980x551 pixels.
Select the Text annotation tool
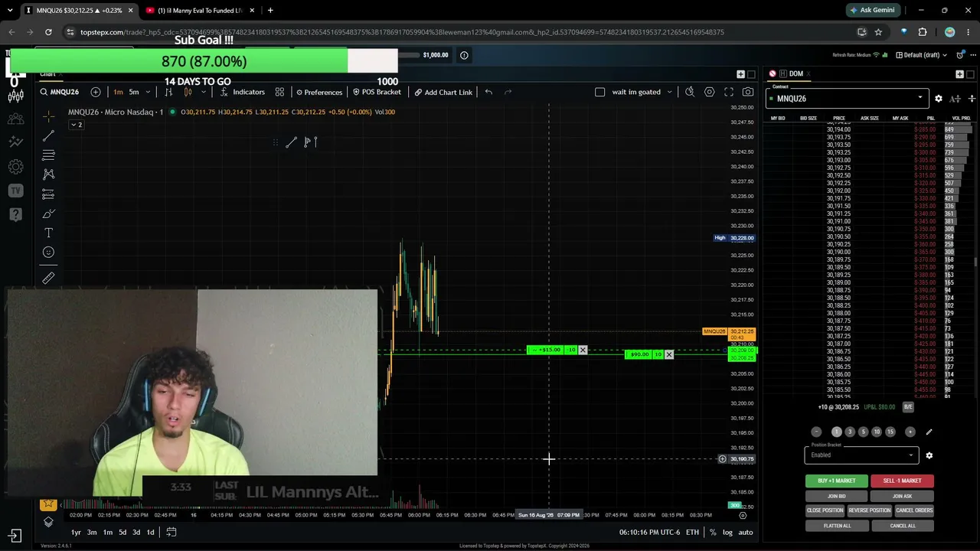tap(48, 233)
